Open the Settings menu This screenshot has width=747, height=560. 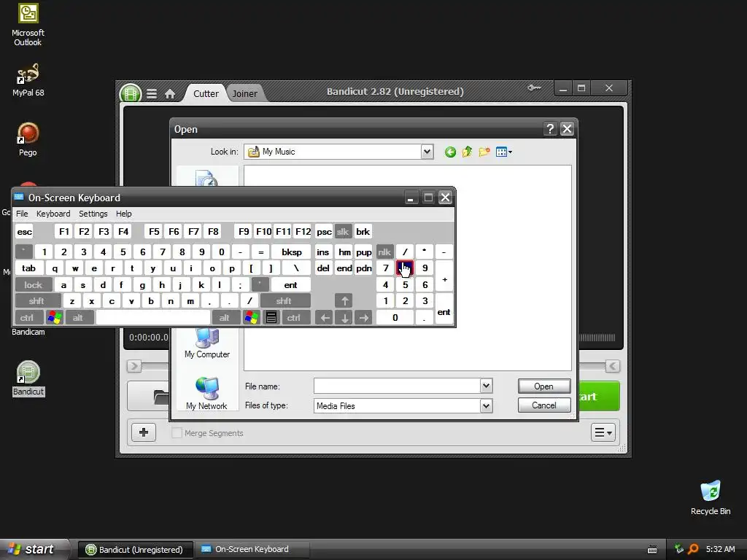(93, 214)
